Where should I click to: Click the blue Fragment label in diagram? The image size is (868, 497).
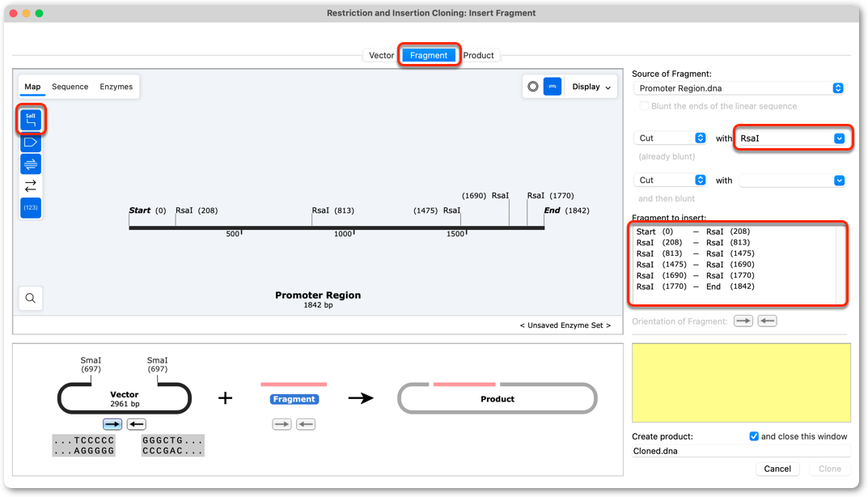294,399
